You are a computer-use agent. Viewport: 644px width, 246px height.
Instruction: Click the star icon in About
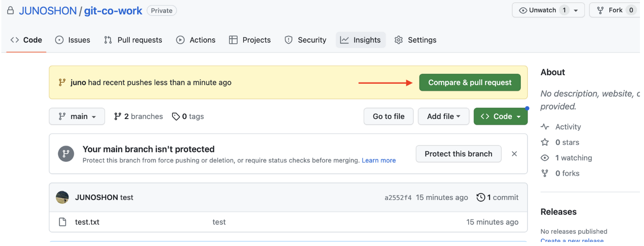point(545,142)
